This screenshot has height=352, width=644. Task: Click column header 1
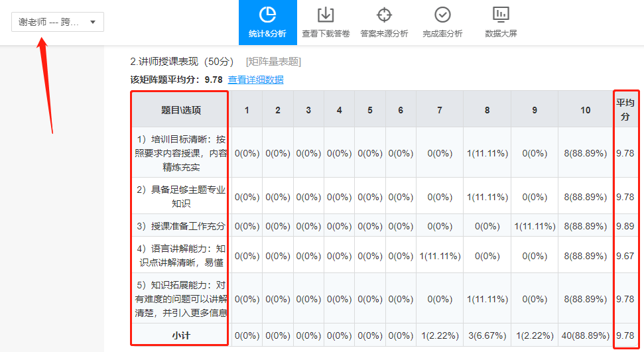pos(247,110)
